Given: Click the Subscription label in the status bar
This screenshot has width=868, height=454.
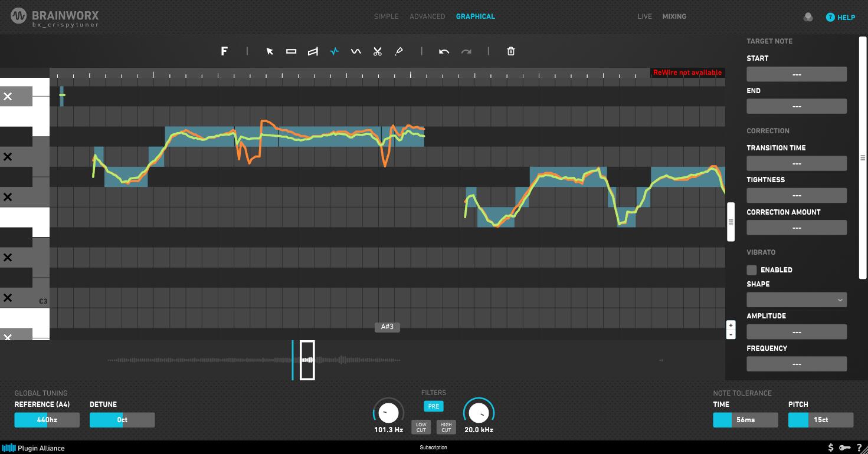Looking at the screenshot, I should click(434, 448).
